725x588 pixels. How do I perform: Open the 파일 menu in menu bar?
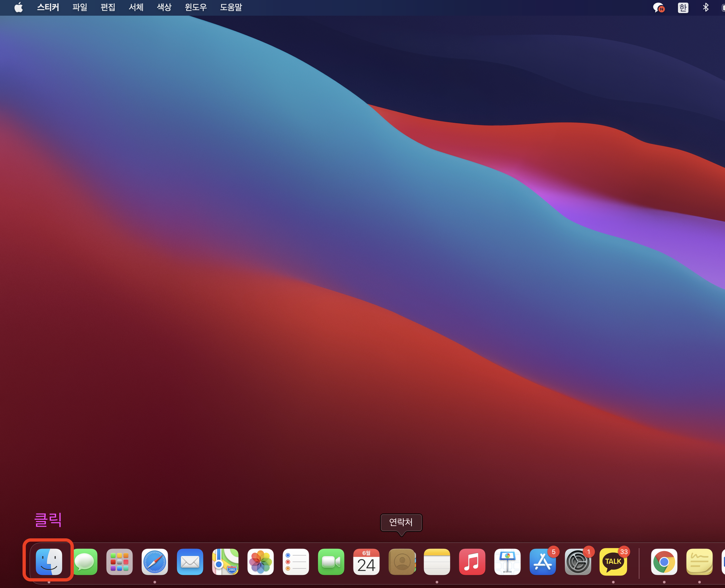click(x=80, y=7)
